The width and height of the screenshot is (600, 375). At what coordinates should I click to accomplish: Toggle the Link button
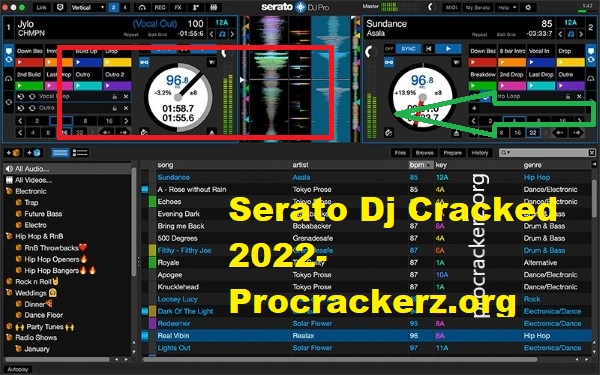(41, 7)
